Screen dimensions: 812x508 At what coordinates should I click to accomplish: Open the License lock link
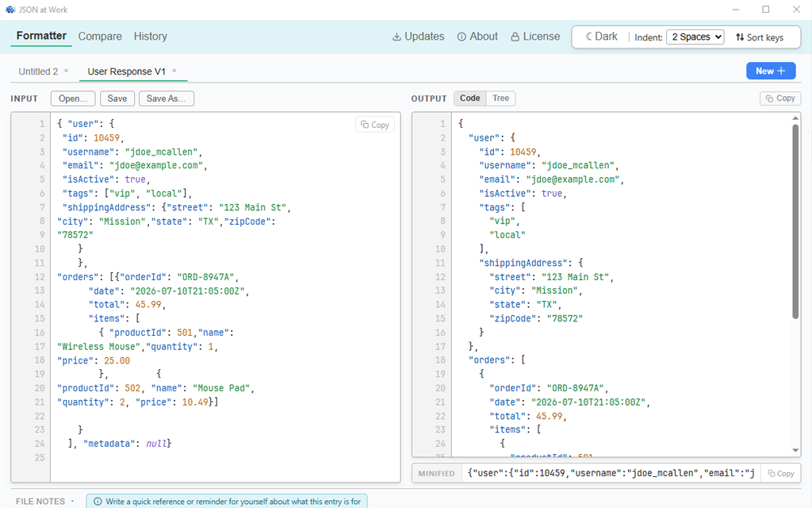pyautogui.click(x=535, y=37)
